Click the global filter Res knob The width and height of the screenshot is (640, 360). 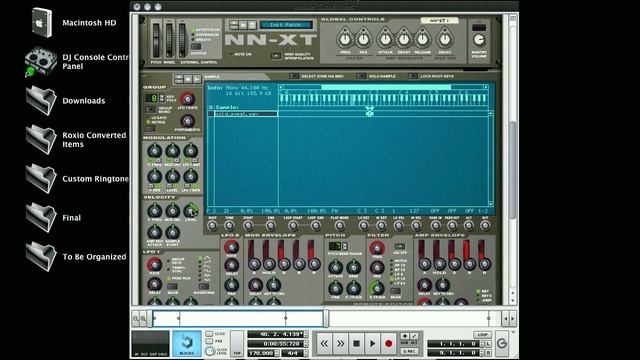point(363,40)
